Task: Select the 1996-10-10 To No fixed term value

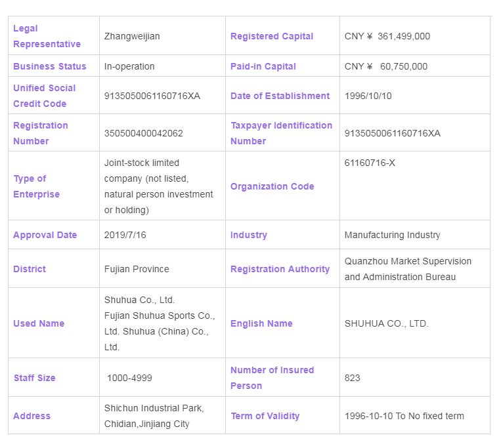Action: pos(404,416)
